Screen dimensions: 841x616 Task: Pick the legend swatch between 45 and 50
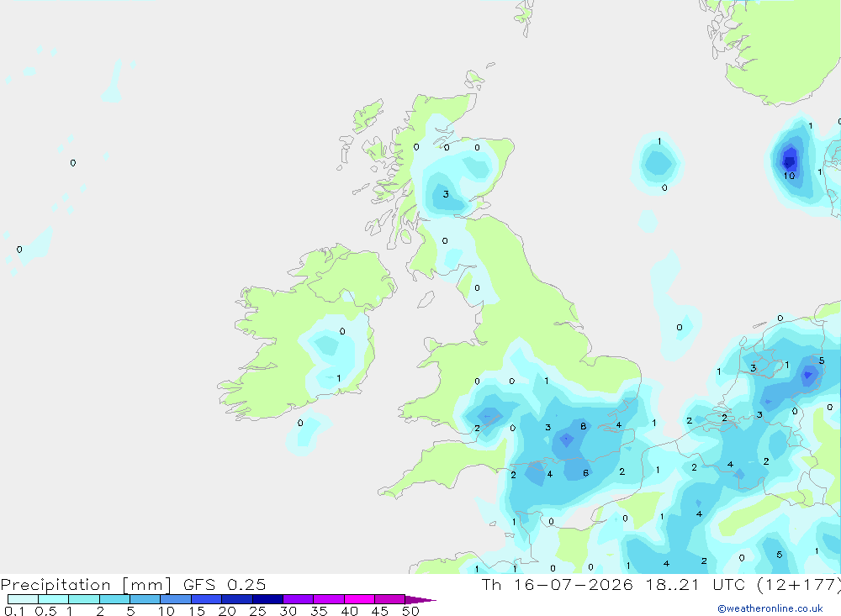390,599
